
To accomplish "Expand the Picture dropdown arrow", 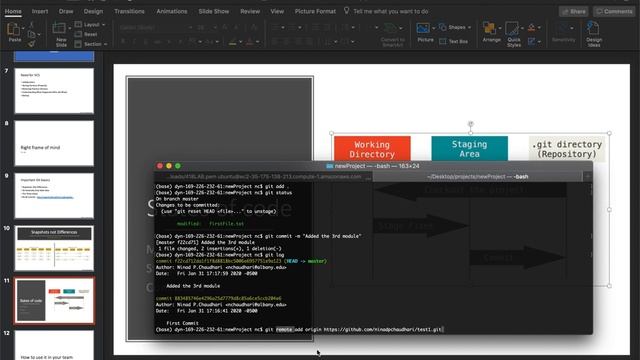I will pos(433,28).
